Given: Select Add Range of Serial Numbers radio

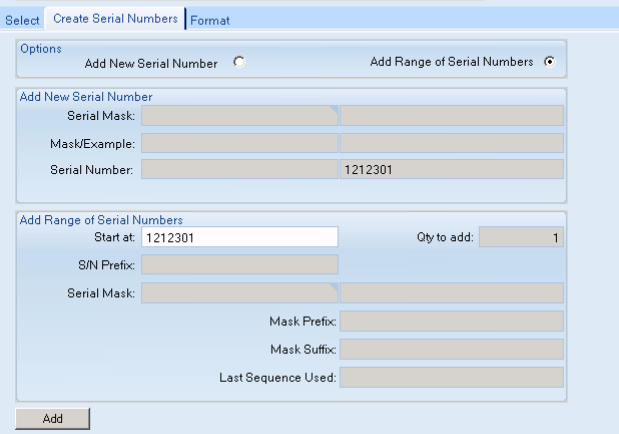Looking at the screenshot, I should point(550,62).
